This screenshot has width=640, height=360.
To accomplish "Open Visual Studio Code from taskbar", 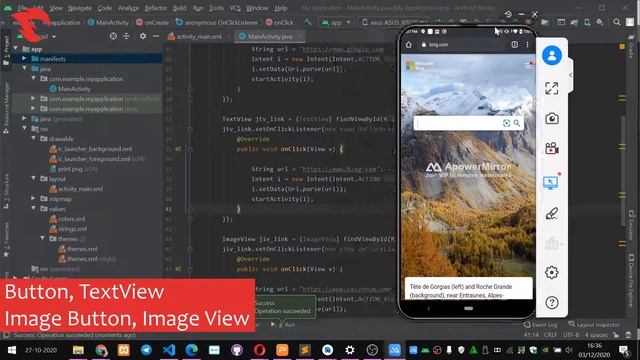I will (169, 350).
